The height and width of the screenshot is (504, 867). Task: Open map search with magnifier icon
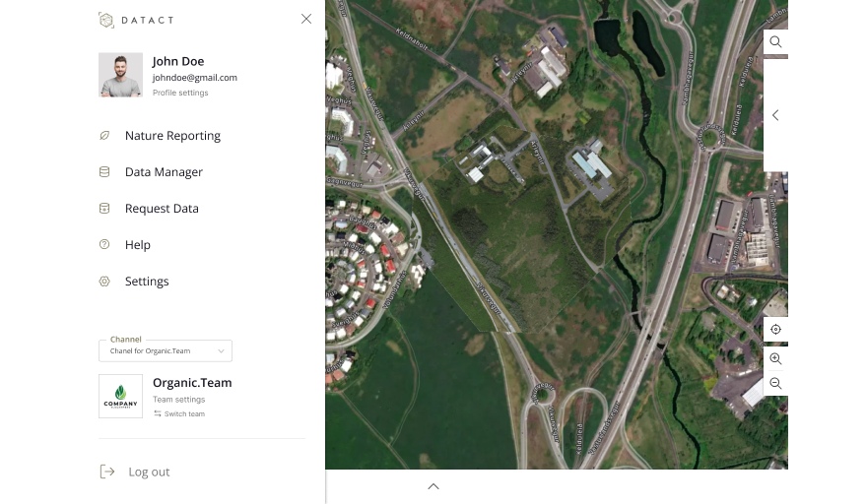coord(775,42)
